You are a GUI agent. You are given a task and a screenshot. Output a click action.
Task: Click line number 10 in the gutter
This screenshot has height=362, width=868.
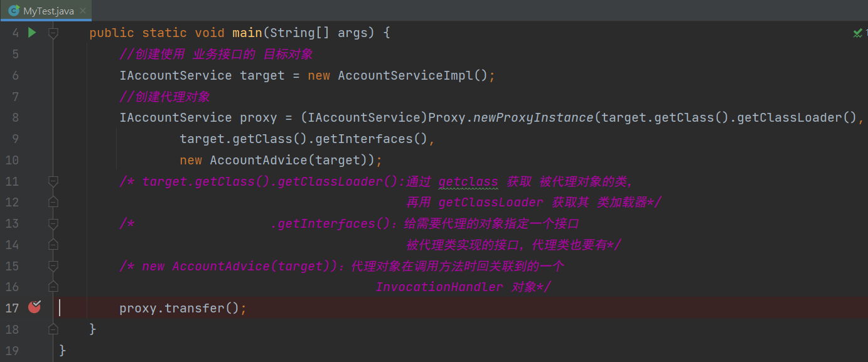click(x=12, y=160)
